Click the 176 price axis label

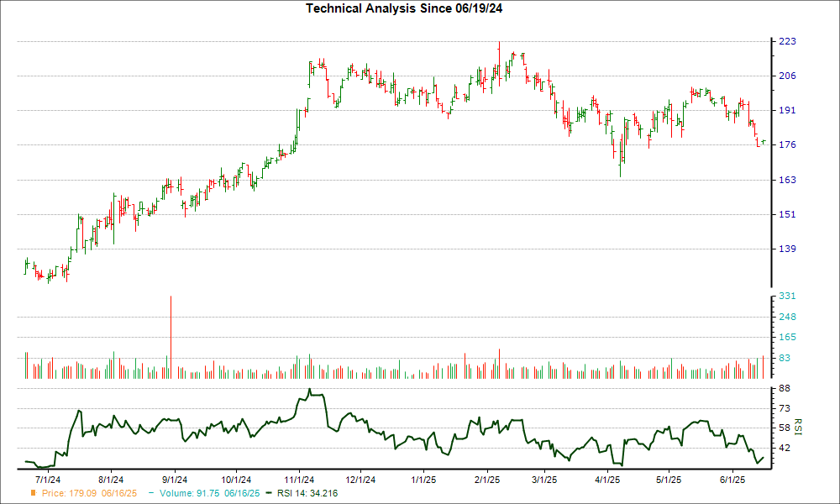(x=787, y=145)
